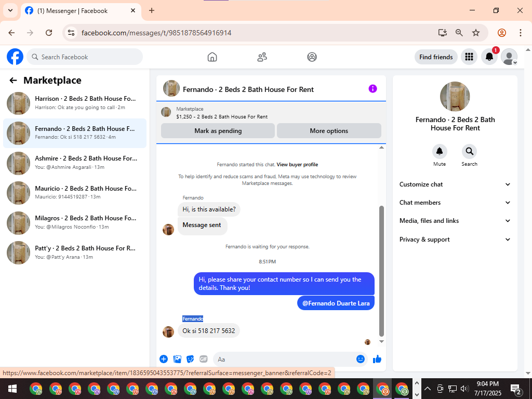Viewport: 532px width, 399px height.
Task: Open the listing photo in right panel
Action: coord(455,96)
